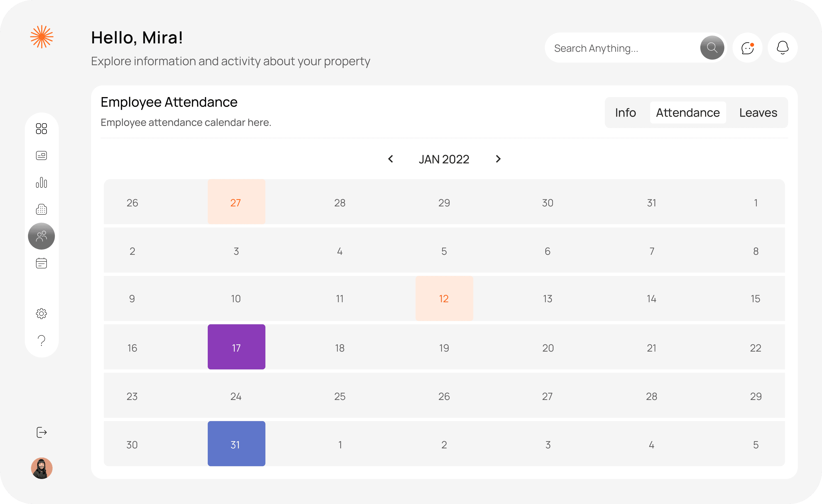
Task: Open settings gear in sidebar
Action: (41, 313)
